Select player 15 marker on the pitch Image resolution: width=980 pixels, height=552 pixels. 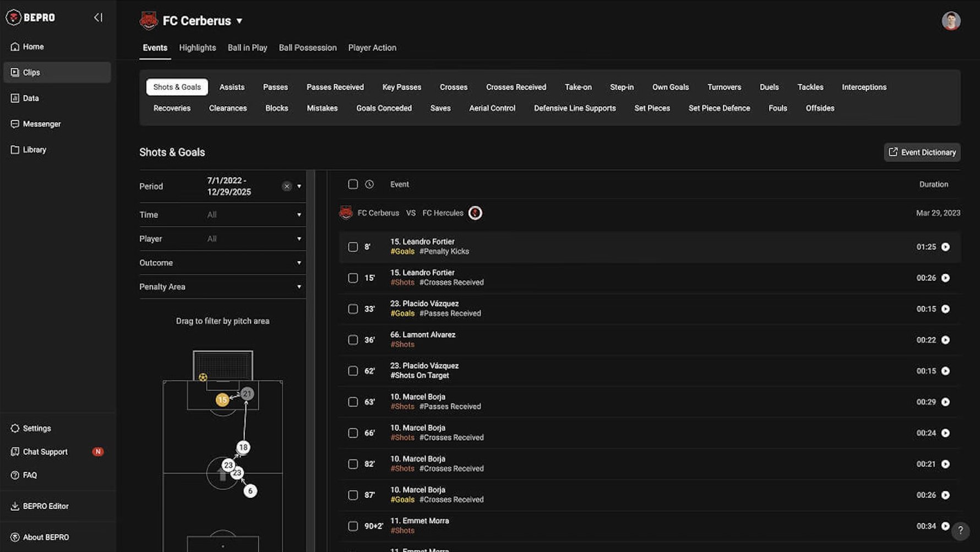222,400
